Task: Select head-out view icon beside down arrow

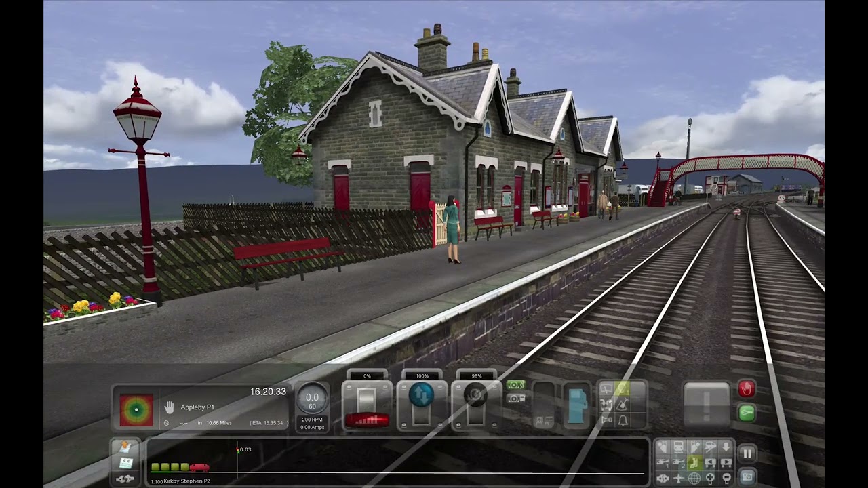Action: 694,446
